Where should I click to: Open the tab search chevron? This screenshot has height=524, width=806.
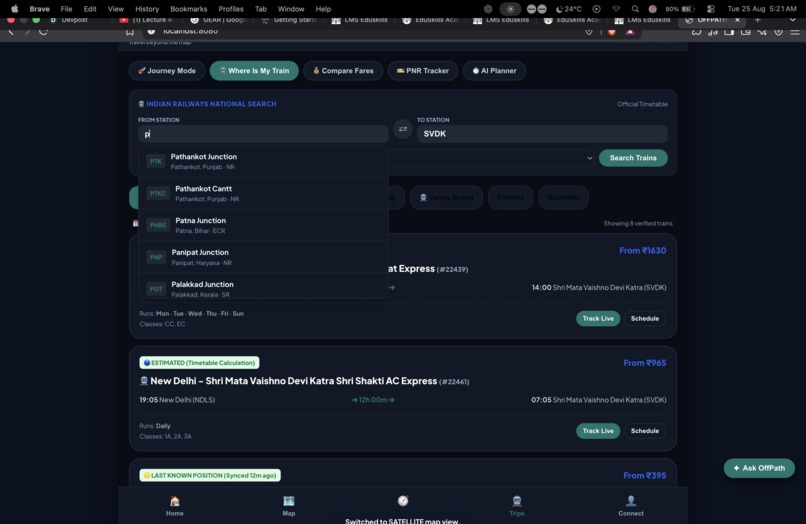(x=793, y=20)
